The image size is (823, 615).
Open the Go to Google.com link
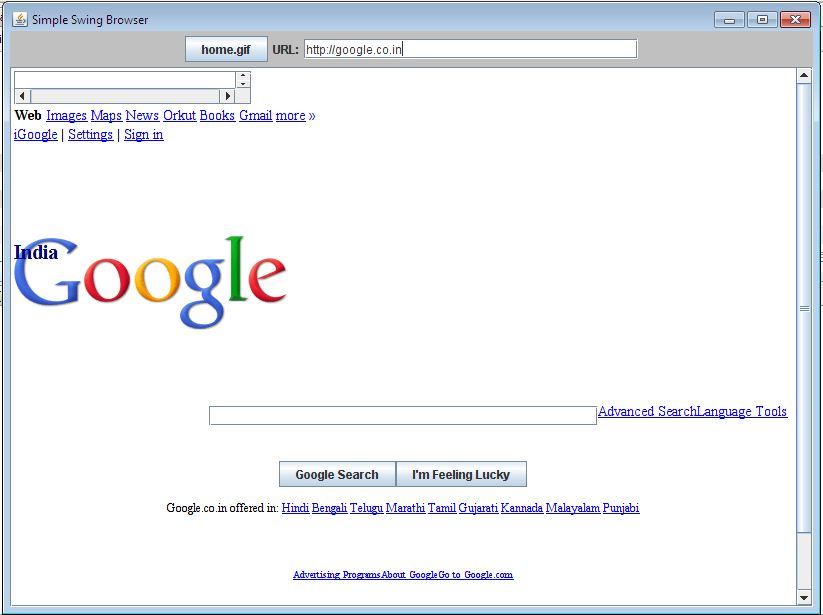476,575
